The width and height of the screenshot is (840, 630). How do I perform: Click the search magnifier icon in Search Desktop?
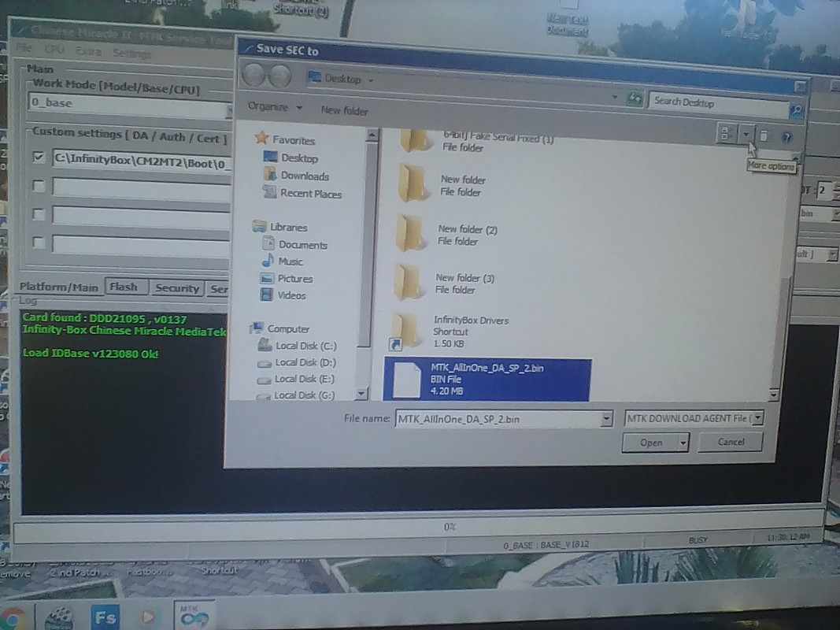[x=797, y=110]
